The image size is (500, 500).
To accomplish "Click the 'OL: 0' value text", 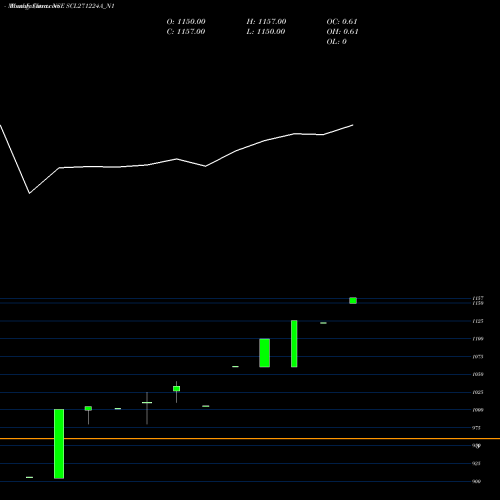I will pos(337,42).
